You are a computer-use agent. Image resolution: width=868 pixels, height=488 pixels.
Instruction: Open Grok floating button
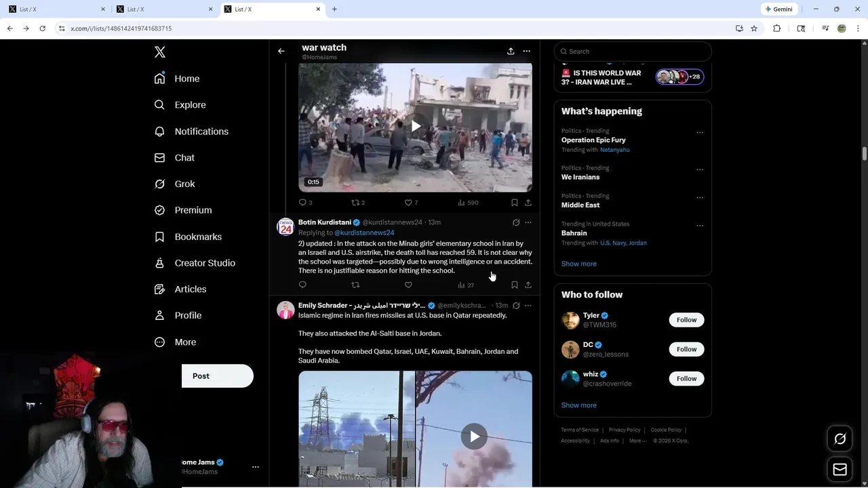840,439
